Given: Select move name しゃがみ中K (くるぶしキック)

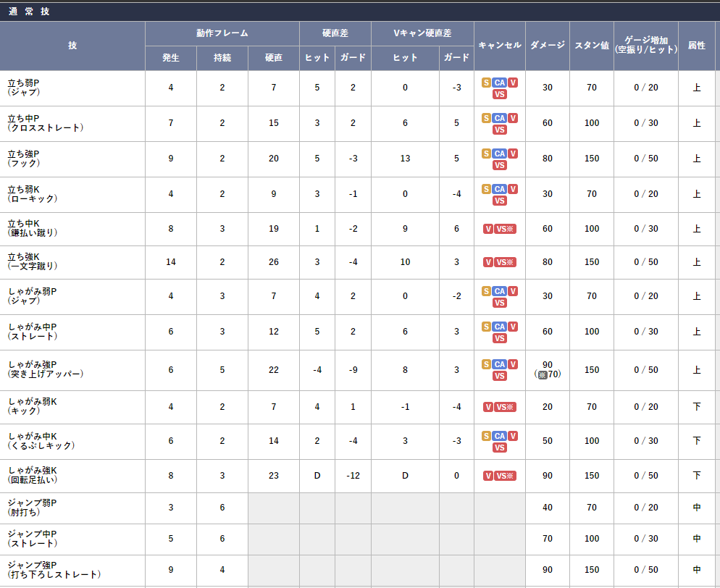Looking at the screenshot, I should 41,441.
